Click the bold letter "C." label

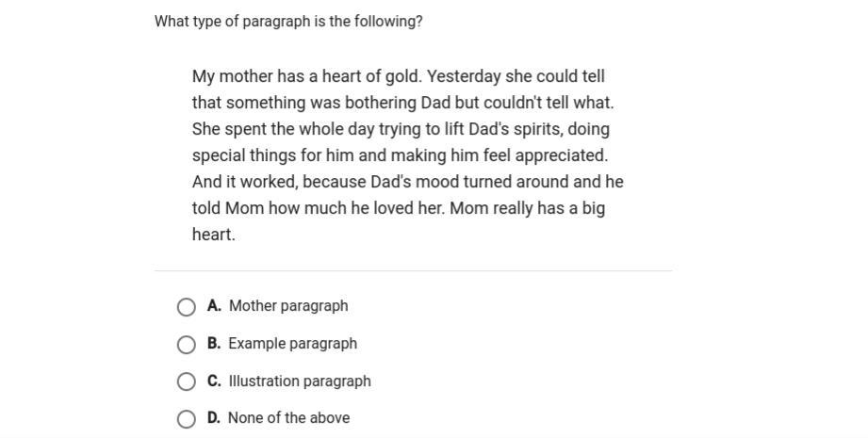214,381
